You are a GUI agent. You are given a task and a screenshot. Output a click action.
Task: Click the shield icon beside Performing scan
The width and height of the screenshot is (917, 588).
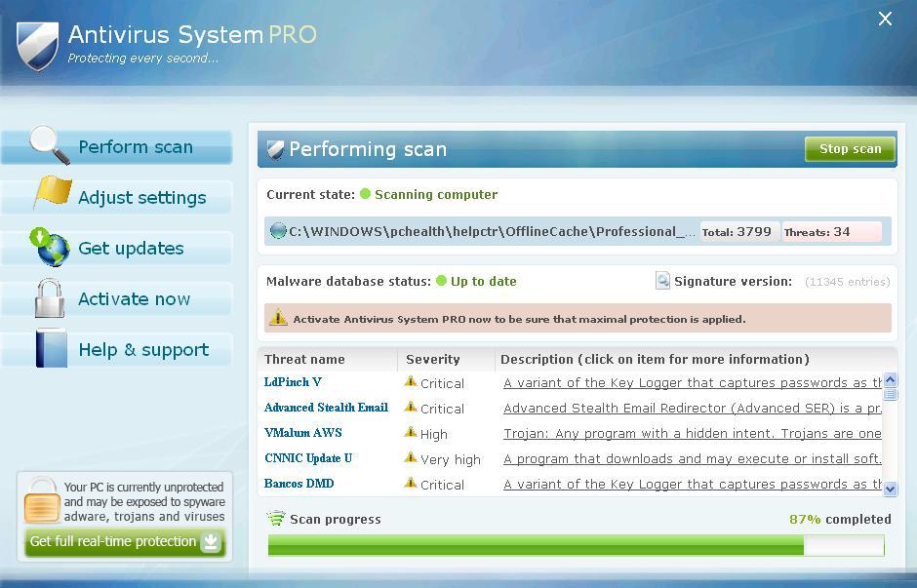pyautogui.click(x=275, y=149)
